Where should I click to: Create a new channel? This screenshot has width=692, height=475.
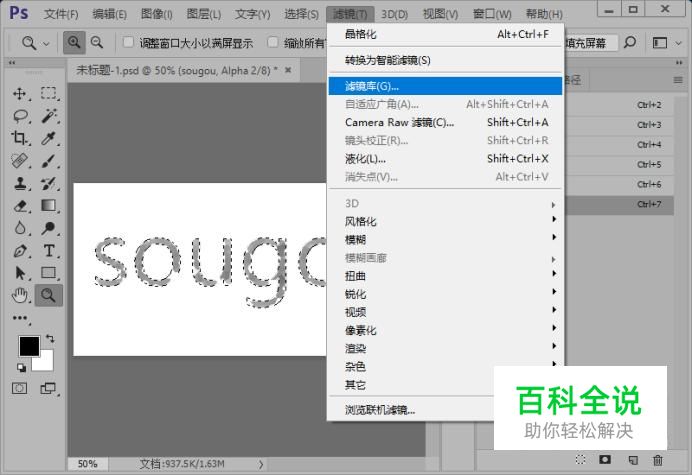[x=633, y=460]
